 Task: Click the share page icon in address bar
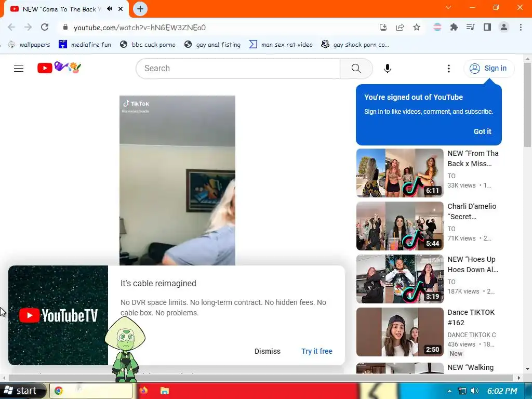tap(400, 27)
